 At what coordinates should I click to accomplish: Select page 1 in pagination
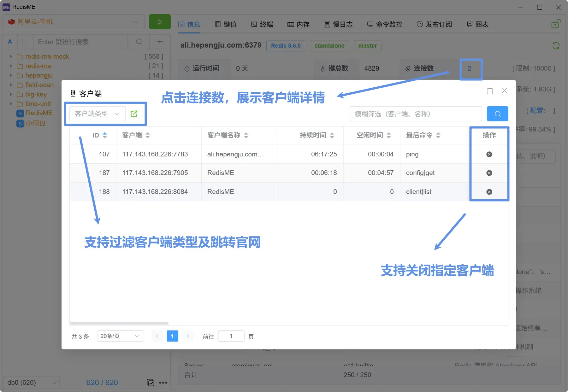[x=172, y=336]
